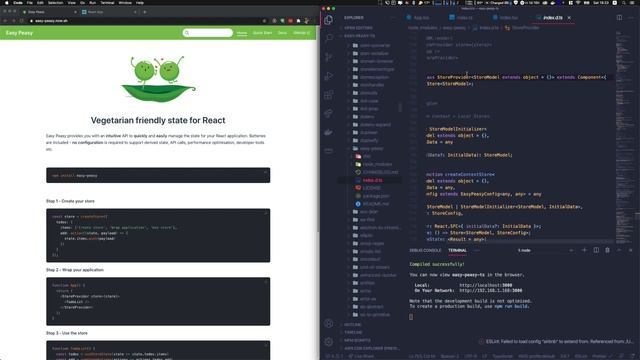
Task: Kill terminal with the trash icon
Action: [607, 250]
